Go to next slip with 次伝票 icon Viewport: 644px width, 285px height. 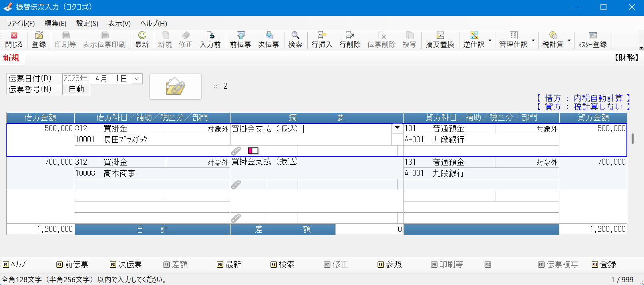pyautogui.click(x=268, y=40)
